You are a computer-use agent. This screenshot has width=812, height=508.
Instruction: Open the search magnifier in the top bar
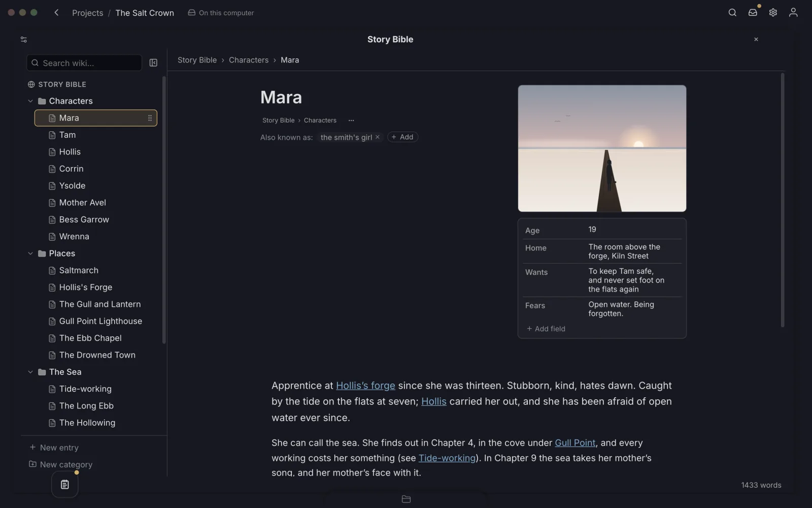(732, 13)
